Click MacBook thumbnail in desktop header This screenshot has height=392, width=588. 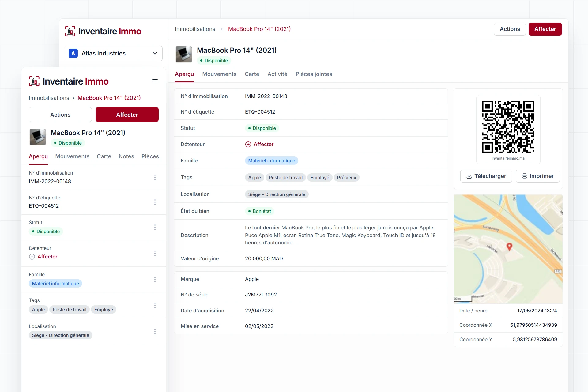184,54
